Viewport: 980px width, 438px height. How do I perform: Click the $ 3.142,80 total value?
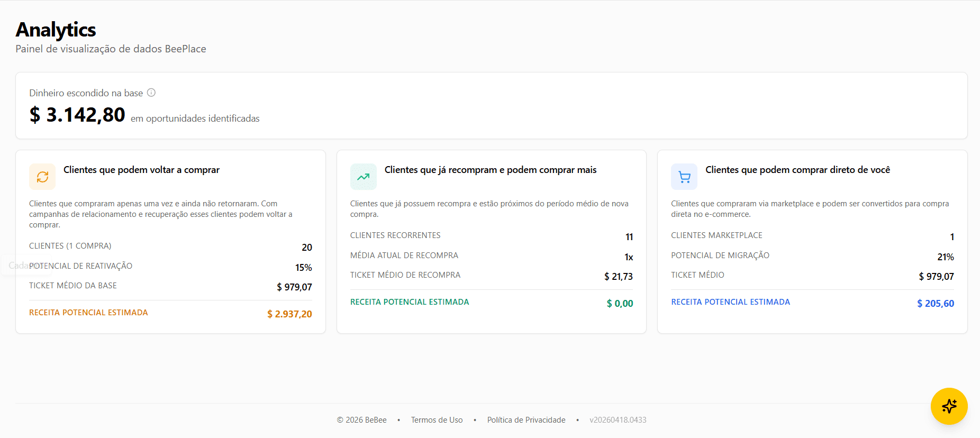[77, 115]
